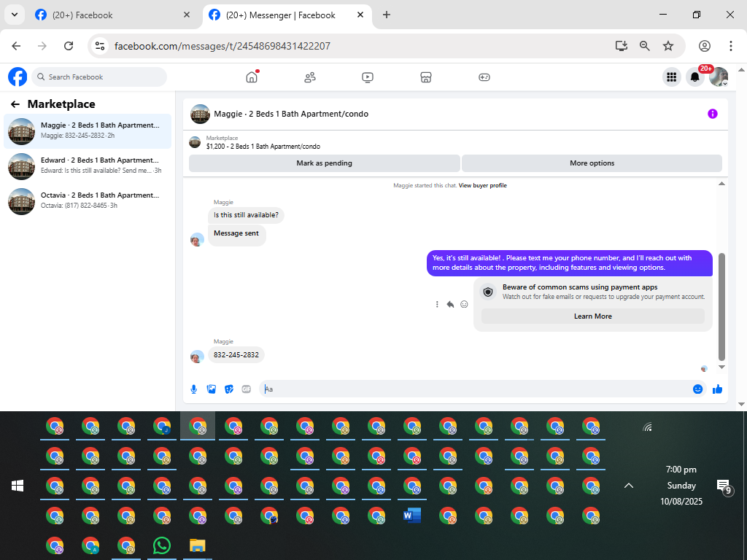Click Maggie's message 832-245-2832
This screenshot has height=560, width=747.
(x=236, y=355)
